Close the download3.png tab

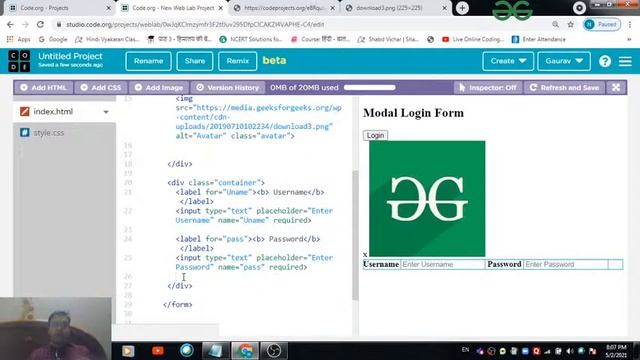click(444, 8)
